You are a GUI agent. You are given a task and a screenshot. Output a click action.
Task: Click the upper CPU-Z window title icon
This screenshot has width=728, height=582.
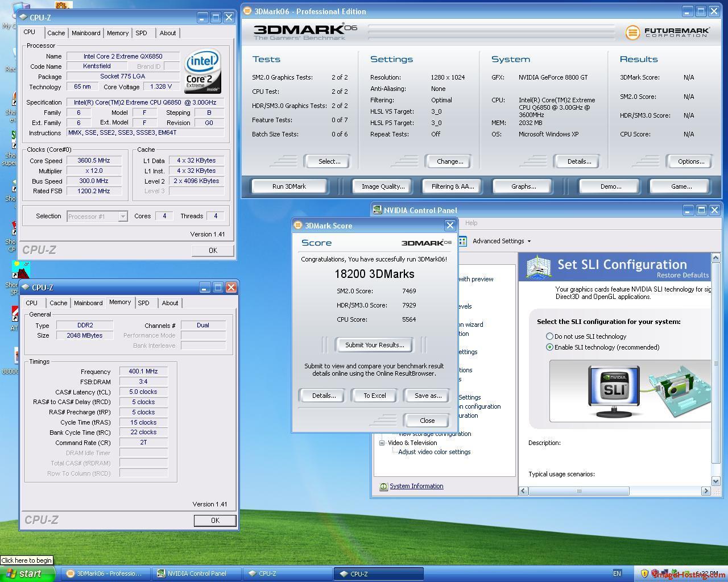23,18
